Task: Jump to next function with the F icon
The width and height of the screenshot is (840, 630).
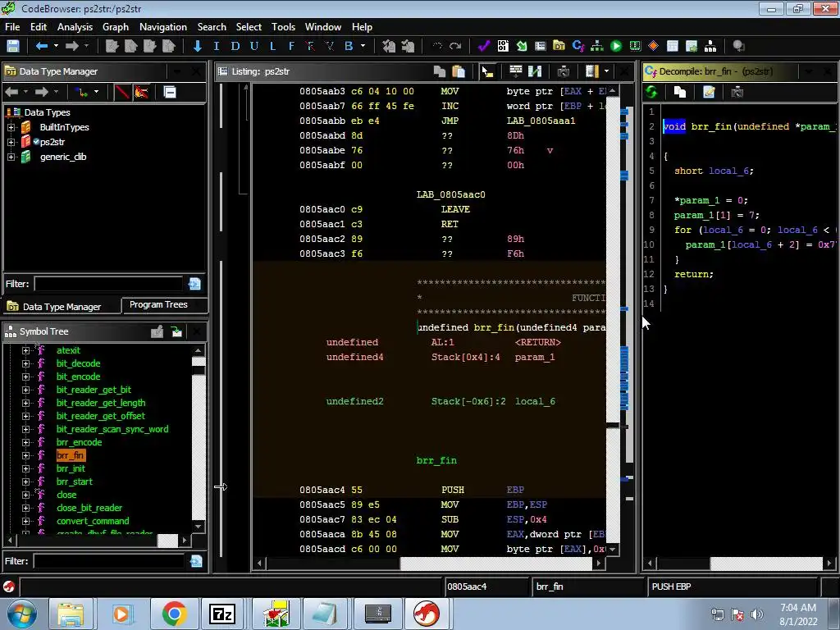Action: (x=291, y=46)
